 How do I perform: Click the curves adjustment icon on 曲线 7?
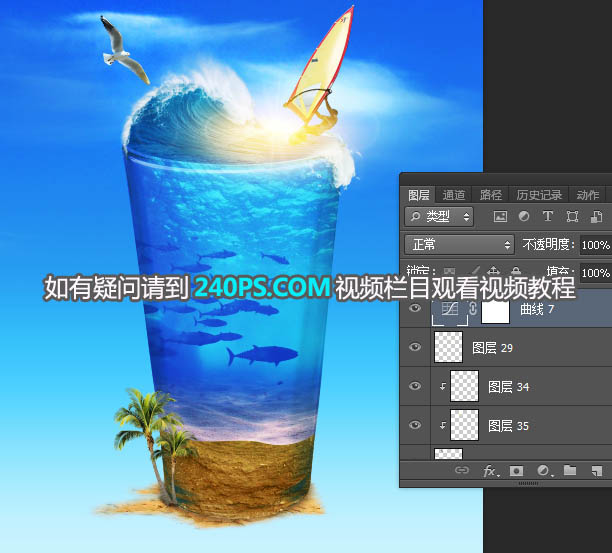450,309
